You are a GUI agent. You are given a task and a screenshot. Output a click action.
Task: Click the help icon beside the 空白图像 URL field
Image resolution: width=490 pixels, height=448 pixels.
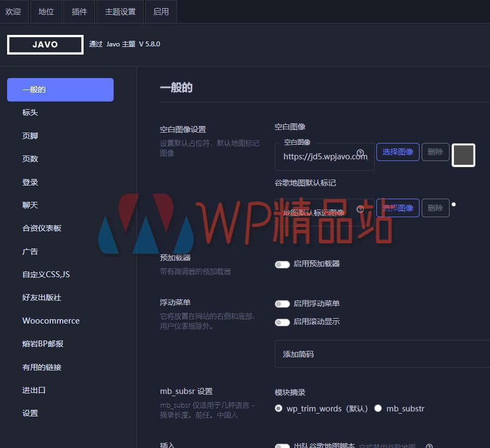pyautogui.click(x=360, y=153)
